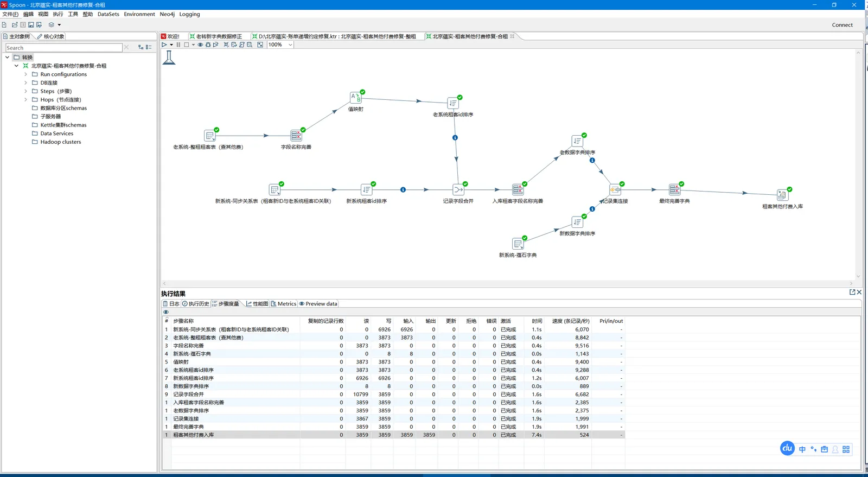Image resolution: width=868 pixels, height=477 pixels.
Task: Expand the DB连接 folder
Action: pos(25,82)
